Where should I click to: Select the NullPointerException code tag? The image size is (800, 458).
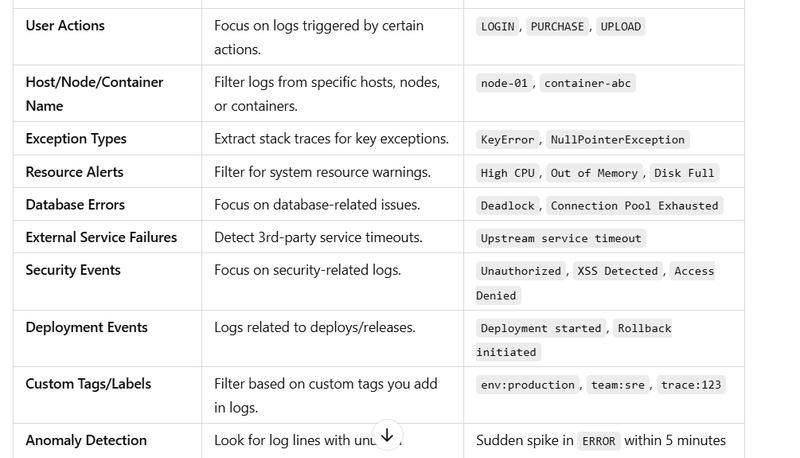[617, 140]
